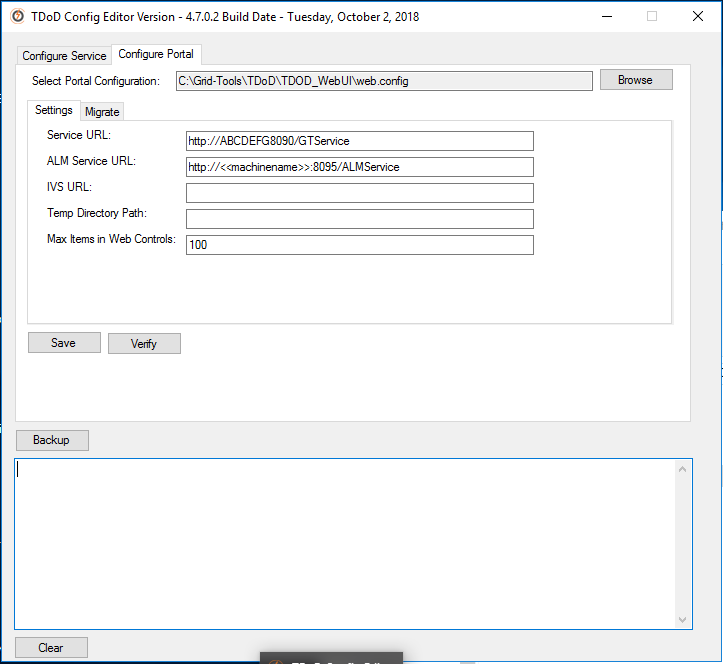Image resolution: width=723 pixels, height=664 pixels.
Task: Select the empty IVS URL field
Action: tap(359, 193)
